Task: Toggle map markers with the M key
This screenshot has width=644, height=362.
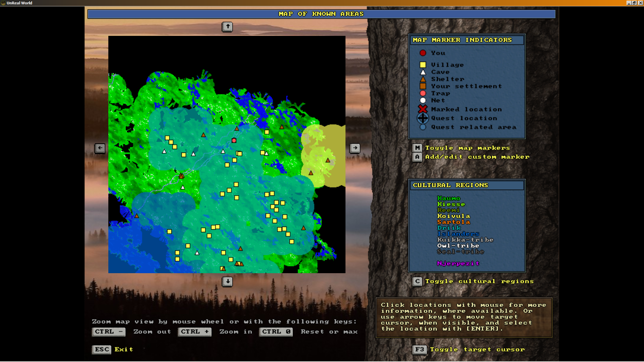Action: (417, 148)
